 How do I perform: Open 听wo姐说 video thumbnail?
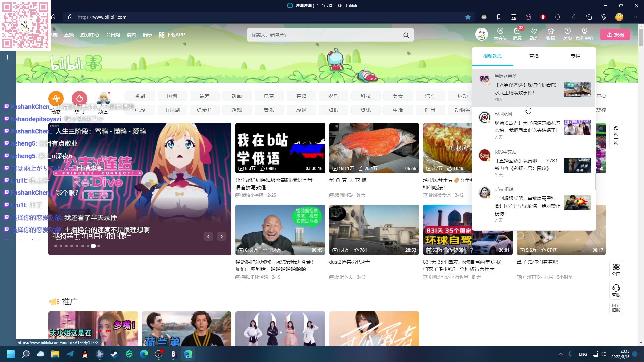pyautogui.click(x=577, y=203)
